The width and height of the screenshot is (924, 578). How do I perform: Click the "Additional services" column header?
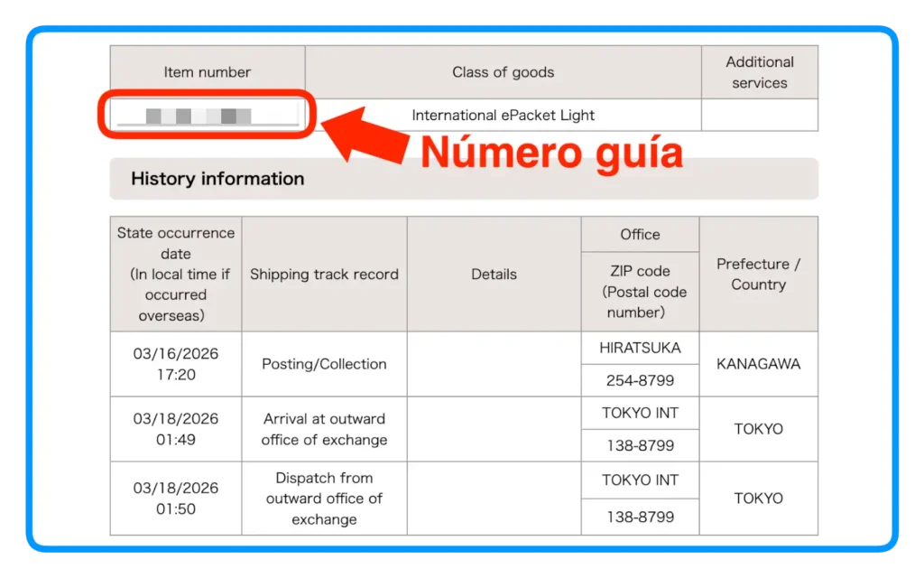759,72
